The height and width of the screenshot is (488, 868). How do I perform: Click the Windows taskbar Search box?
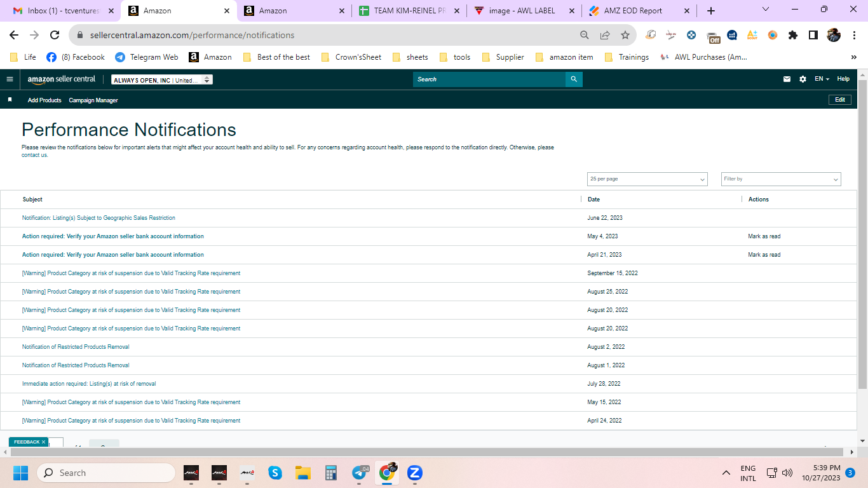106,473
